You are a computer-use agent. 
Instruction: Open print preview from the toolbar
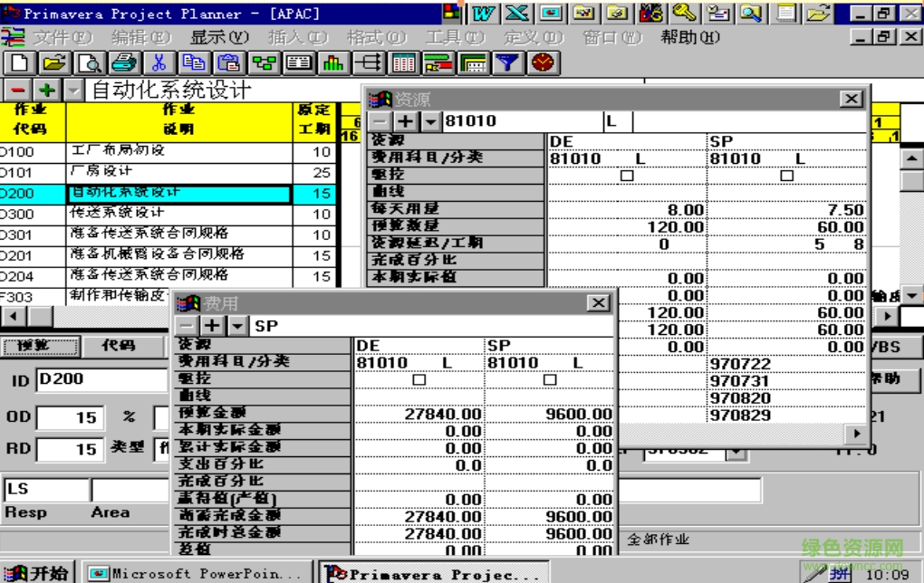90,62
